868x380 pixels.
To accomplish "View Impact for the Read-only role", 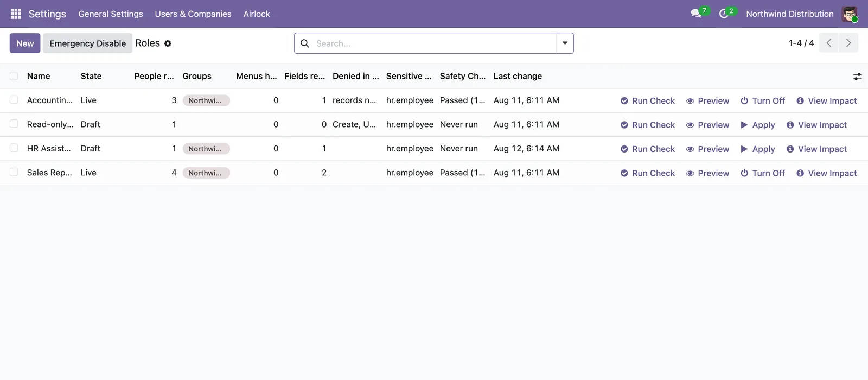I will click(x=816, y=125).
